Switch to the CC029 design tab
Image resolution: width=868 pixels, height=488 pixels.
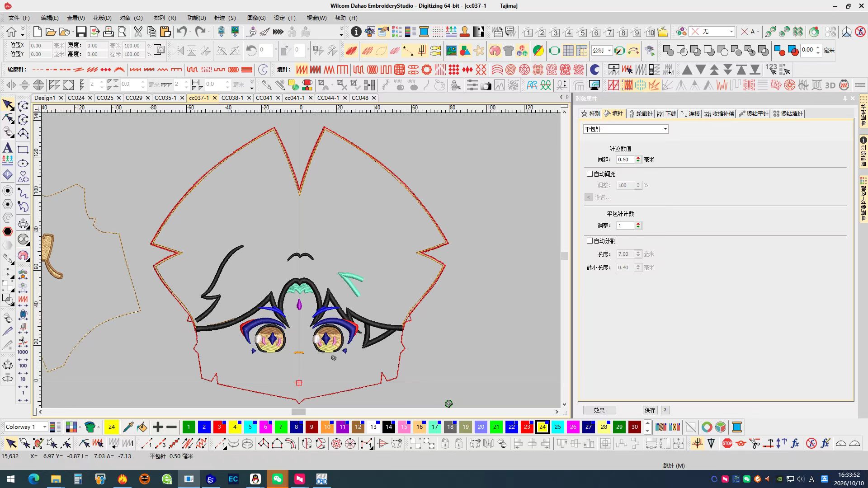click(x=134, y=98)
